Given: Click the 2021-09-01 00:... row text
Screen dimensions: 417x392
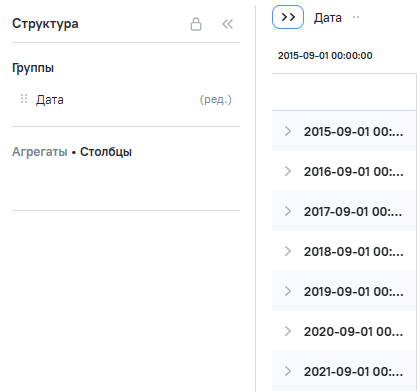Looking at the screenshot, I should (353, 372).
